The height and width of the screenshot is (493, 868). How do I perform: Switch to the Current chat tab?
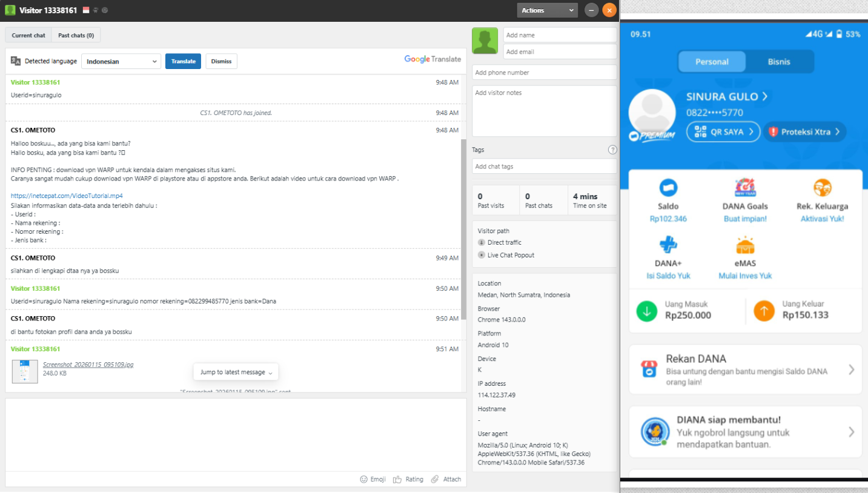click(28, 35)
